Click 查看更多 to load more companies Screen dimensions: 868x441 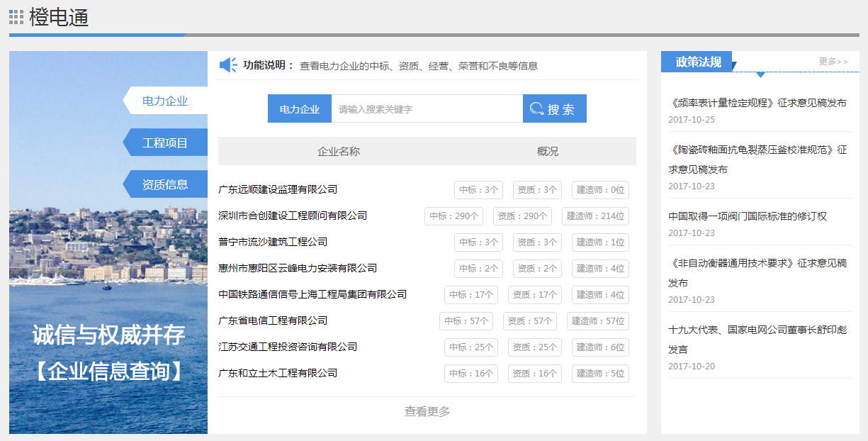coord(427,411)
